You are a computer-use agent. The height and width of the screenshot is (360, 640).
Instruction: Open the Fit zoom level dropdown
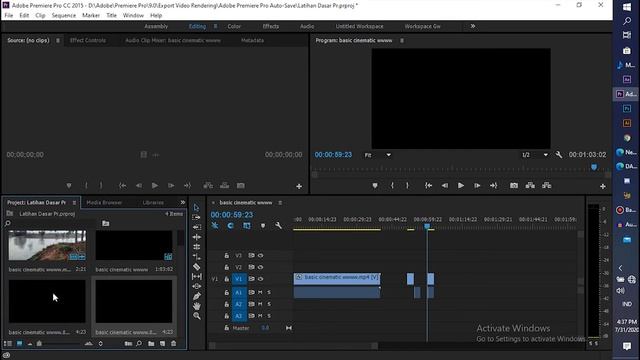point(378,155)
